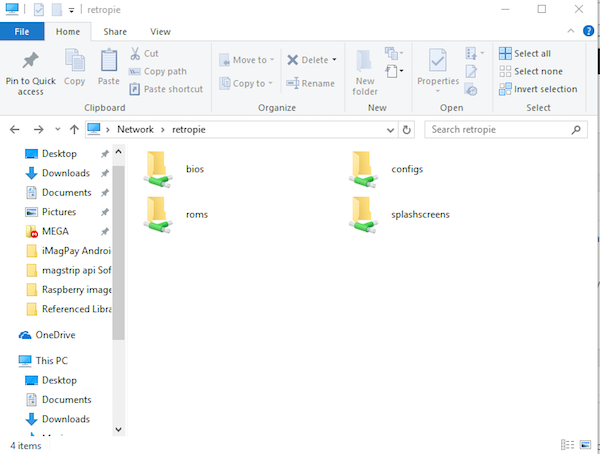
Task: Select the configs network folder
Action: 386,169
